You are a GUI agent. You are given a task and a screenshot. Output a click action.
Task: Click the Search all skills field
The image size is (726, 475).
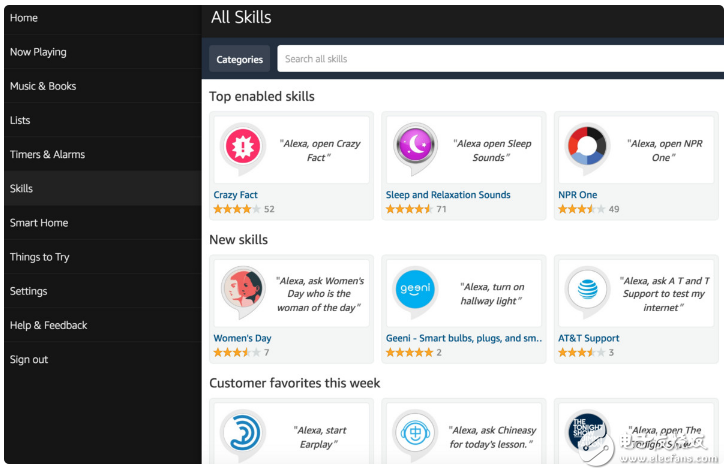pos(498,59)
